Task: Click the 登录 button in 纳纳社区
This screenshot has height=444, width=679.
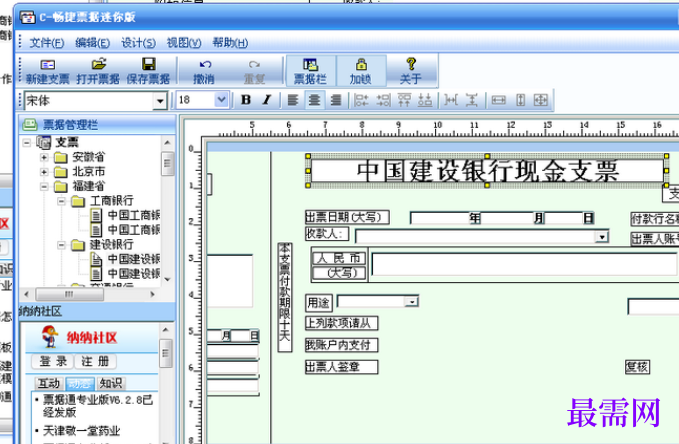Action: [x=53, y=361]
